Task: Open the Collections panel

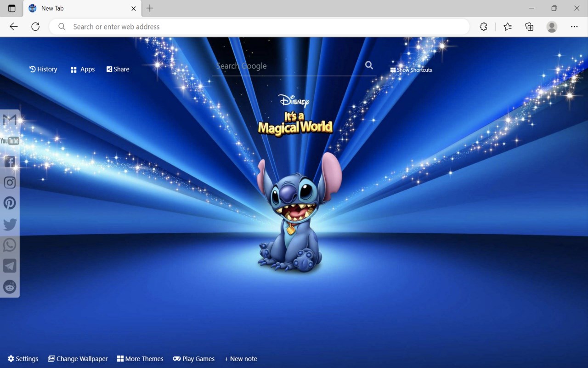Action: [529, 27]
